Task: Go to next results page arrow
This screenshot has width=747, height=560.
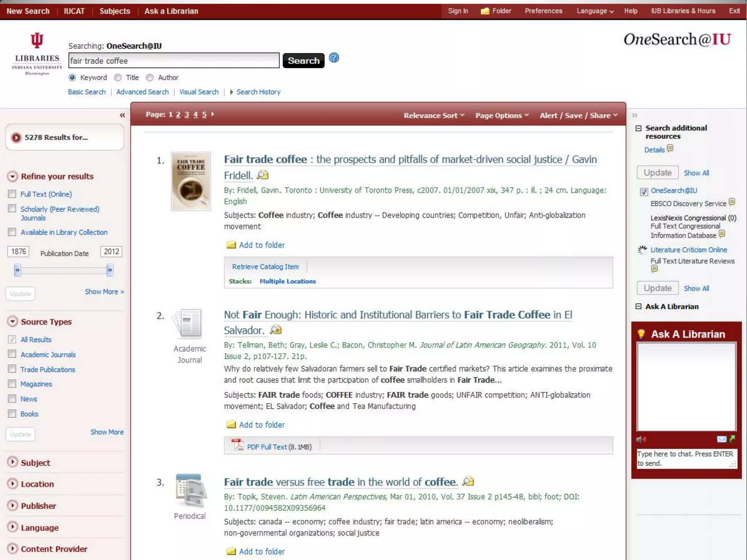Action: click(x=213, y=114)
